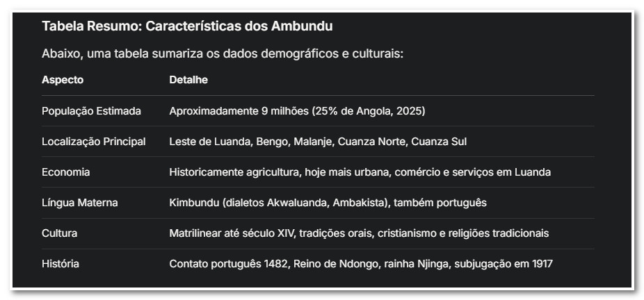
Task: Select the 'Detalhe' column header
Action: (x=188, y=80)
